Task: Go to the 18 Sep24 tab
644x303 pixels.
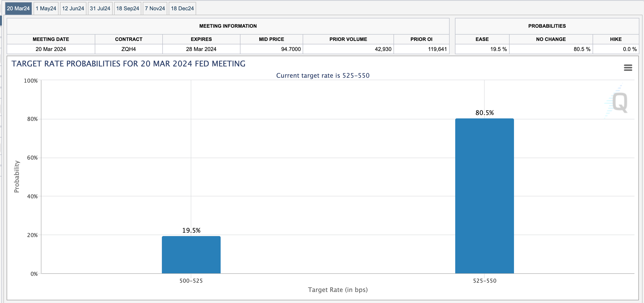Action: [128, 9]
